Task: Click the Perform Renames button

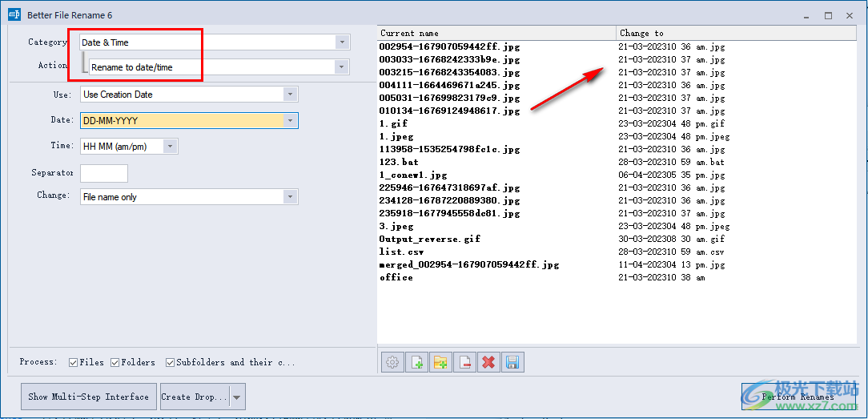Action: tap(798, 397)
